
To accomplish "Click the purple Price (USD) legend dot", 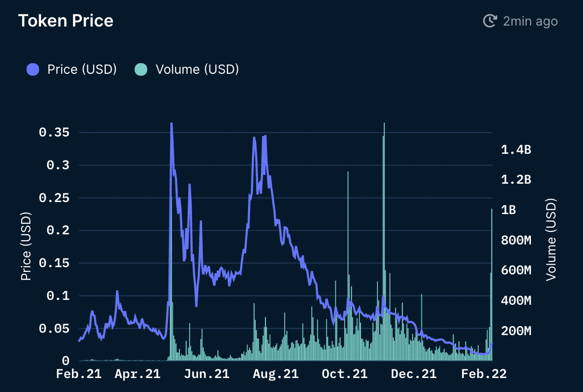I will tap(33, 69).
